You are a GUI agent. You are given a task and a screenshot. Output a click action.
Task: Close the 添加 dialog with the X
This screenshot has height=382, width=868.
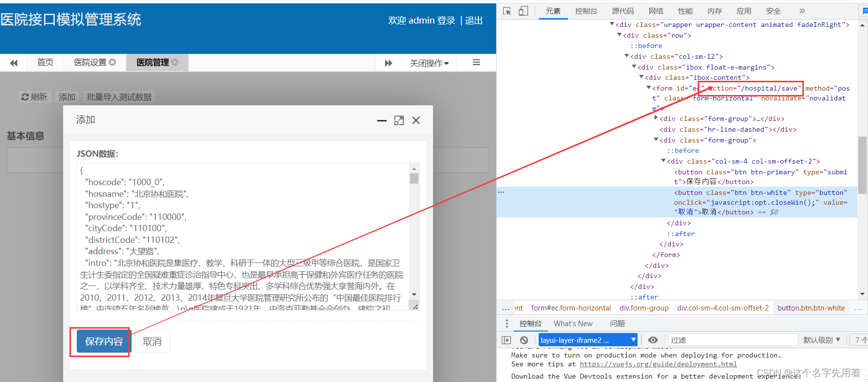(x=416, y=120)
